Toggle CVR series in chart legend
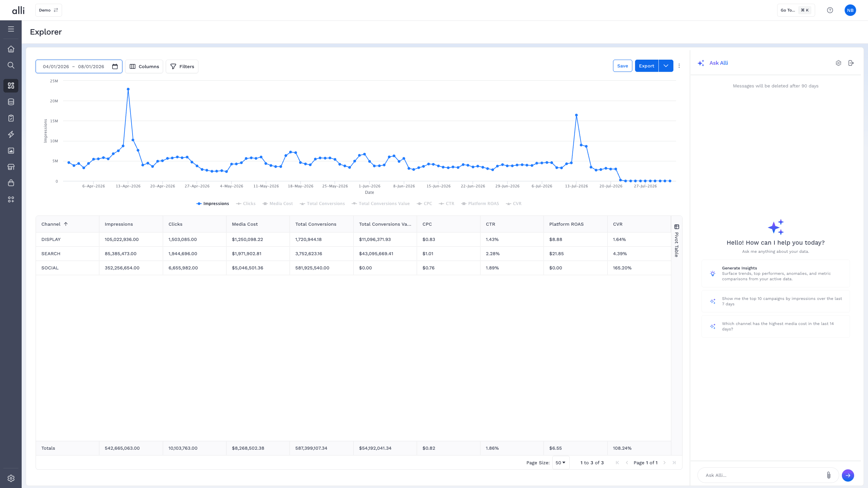Image resolution: width=868 pixels, height=488 pixels. tap(514, 204)
